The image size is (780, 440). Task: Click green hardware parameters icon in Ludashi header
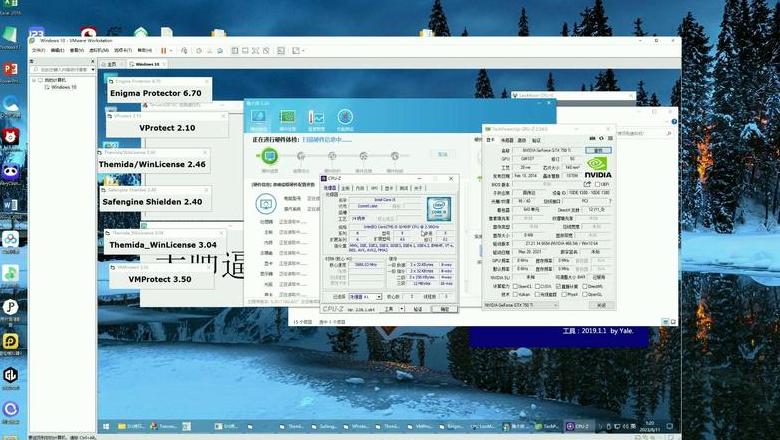287,118
